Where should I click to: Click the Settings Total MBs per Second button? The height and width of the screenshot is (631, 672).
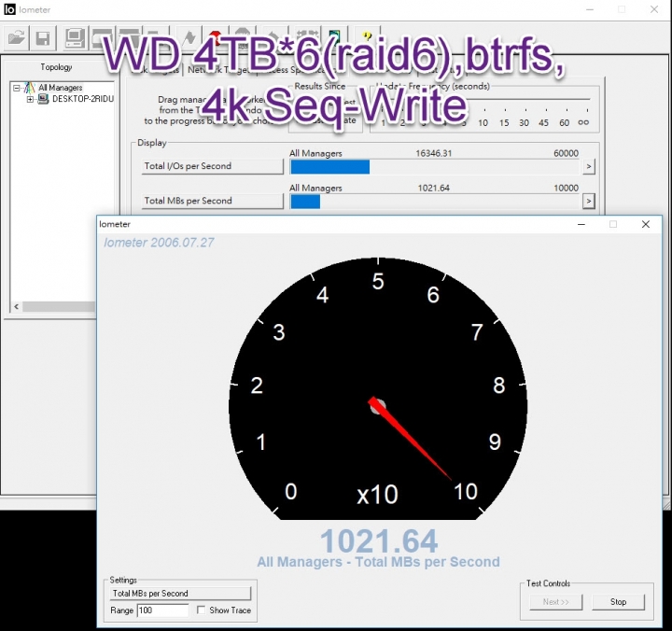(x=180, y=594)
